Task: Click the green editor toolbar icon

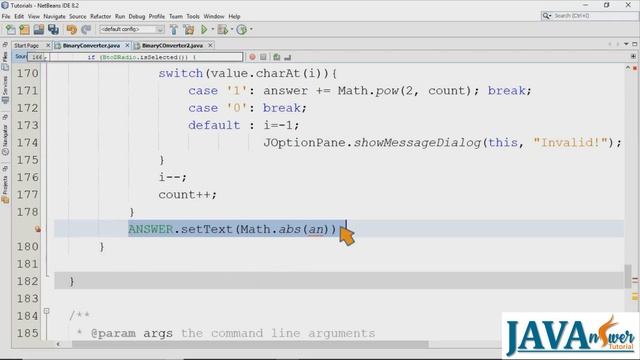Action: point(277,57)
